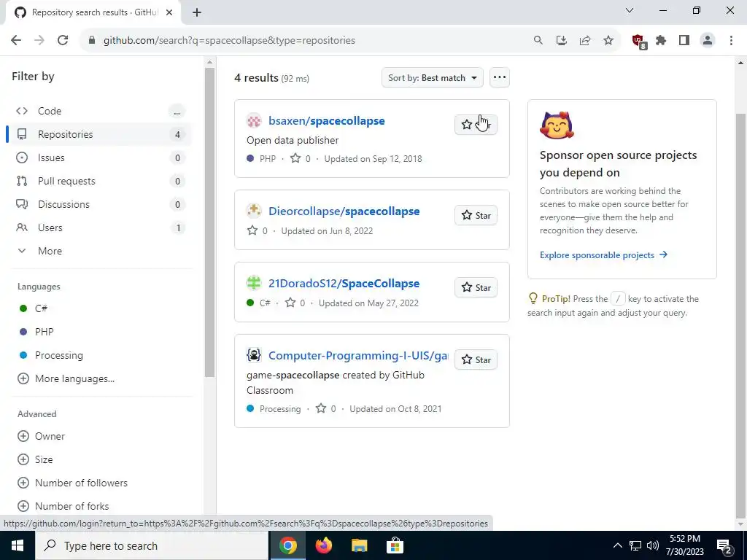The height and width of the screenshot is (560, 747).
Task: Open the Extensions puzzle icon
Action: point(661,41)
